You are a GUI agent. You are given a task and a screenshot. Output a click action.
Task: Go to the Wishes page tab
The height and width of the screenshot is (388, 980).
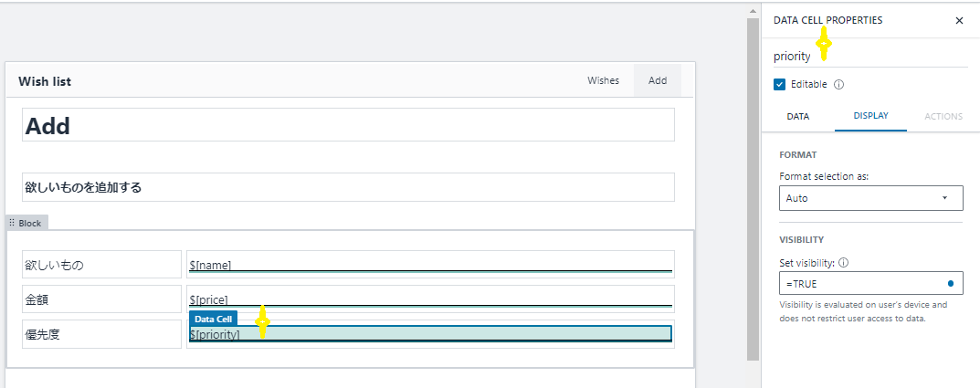point(603,80)
